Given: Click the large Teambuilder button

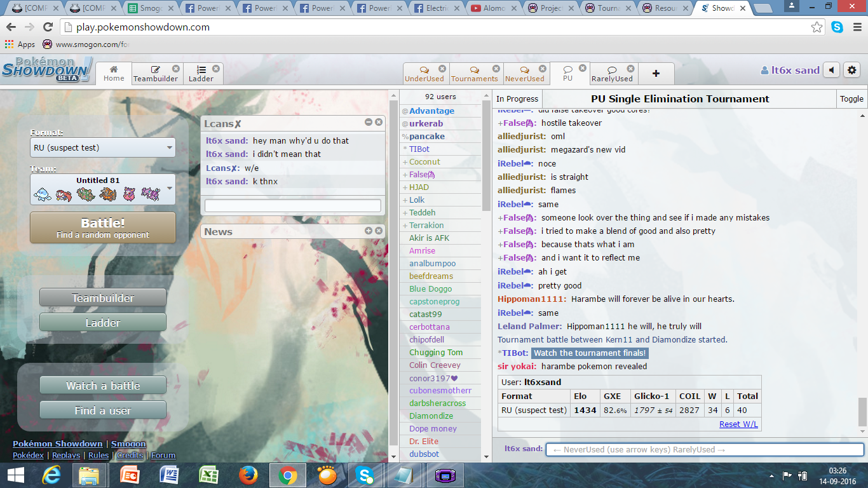Looking at the screenshot, I should (x=103, y=297).
